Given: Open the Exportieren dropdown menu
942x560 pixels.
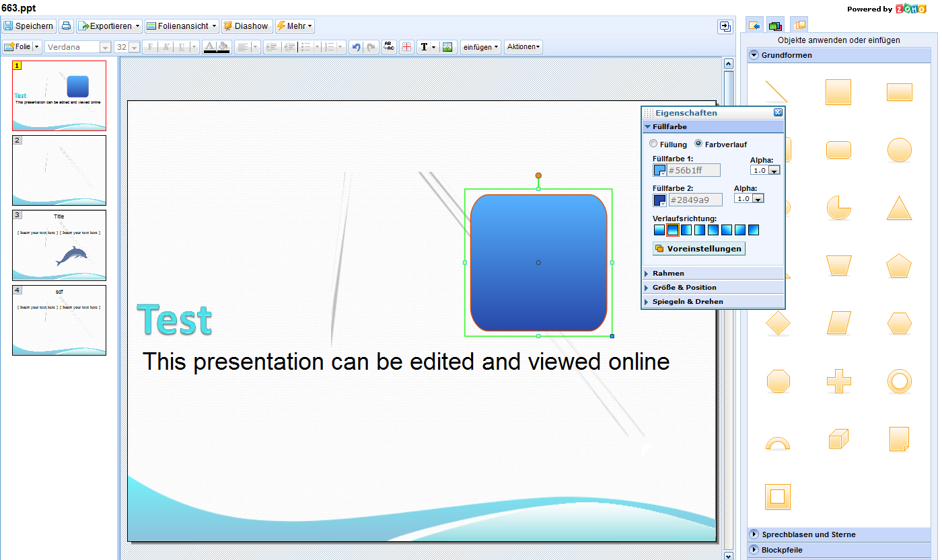Looking at the screenshot, I should 109,26.
